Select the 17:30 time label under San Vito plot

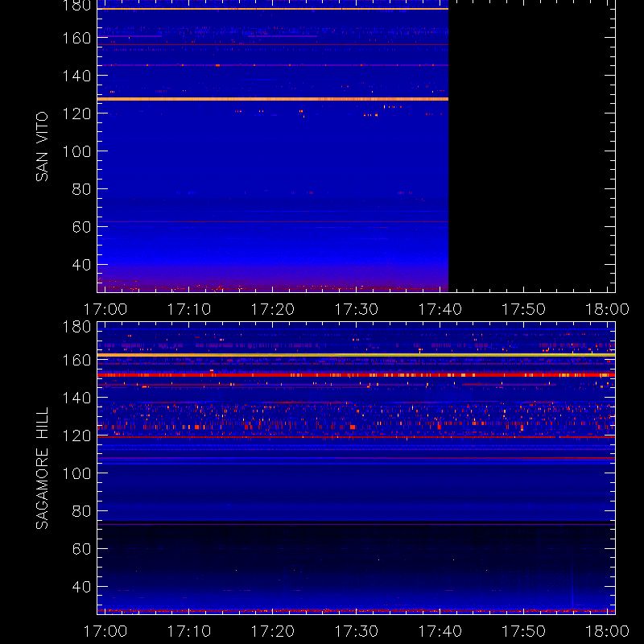click(x=357, y=309)
